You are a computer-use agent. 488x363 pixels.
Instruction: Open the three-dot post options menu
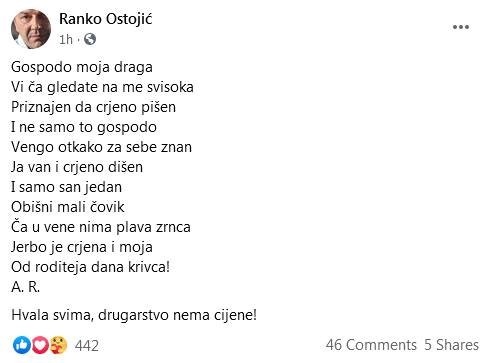461,27
